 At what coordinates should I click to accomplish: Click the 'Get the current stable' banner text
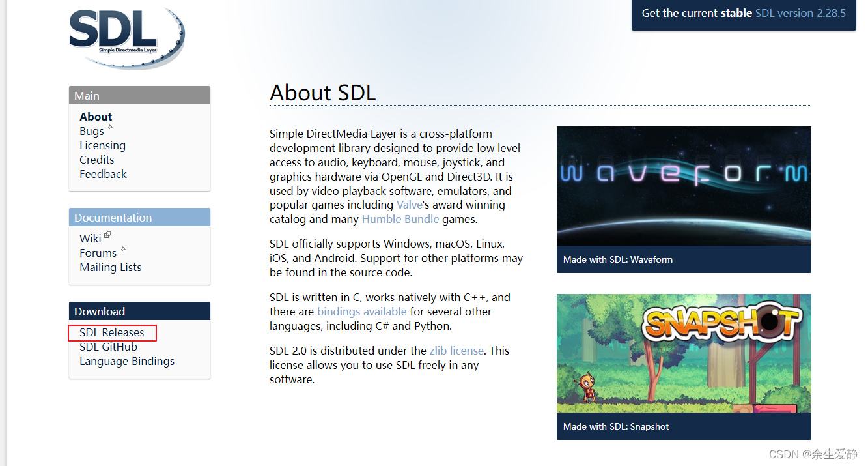697,13
